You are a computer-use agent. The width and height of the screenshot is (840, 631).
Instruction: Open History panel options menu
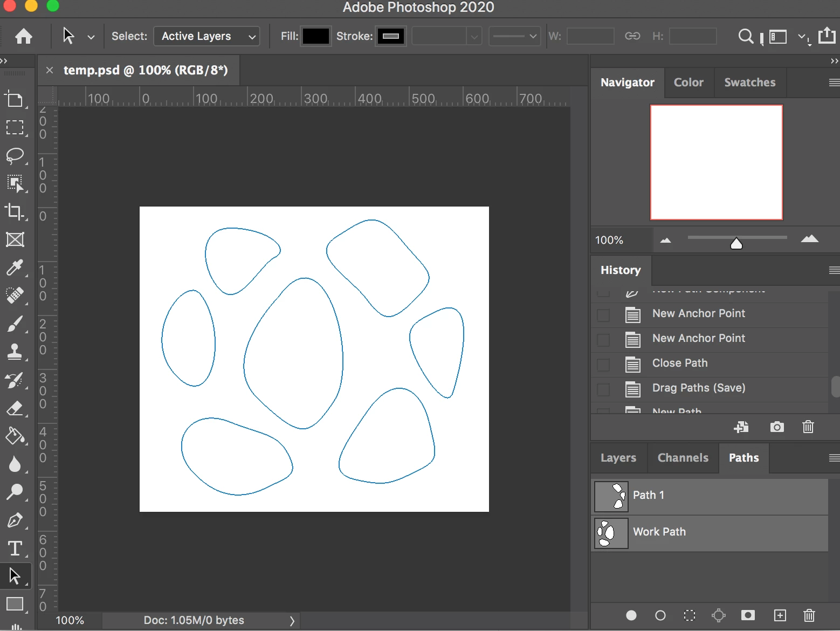point(834,270)
